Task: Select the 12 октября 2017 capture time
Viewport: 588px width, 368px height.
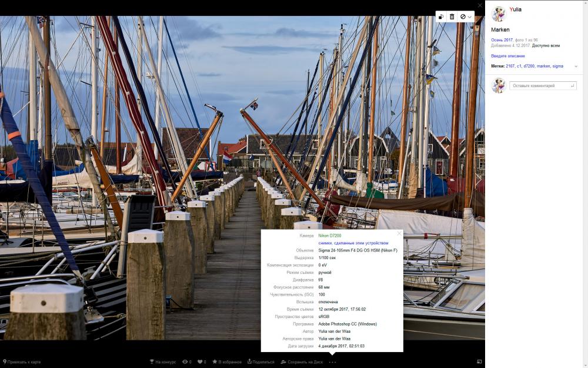Action: 342,310
